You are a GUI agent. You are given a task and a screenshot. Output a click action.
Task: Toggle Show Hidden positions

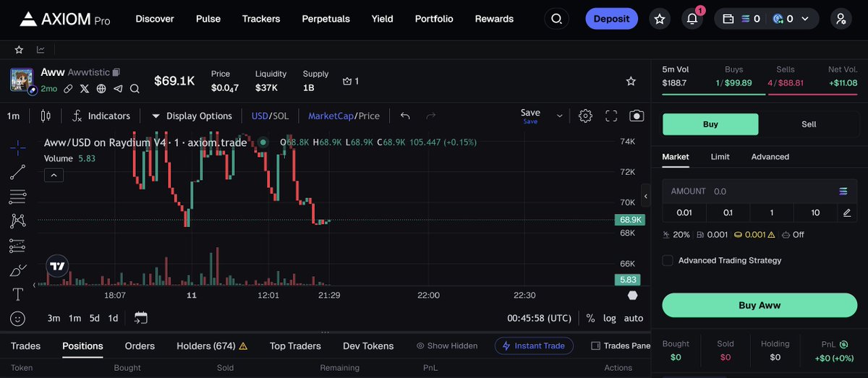point(446,346)
